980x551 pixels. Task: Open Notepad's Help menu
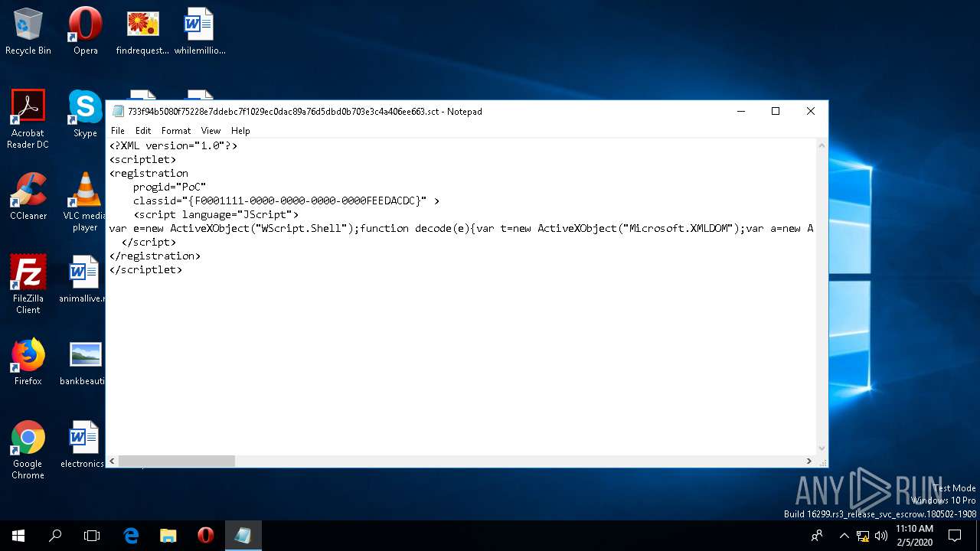(240, 131)
